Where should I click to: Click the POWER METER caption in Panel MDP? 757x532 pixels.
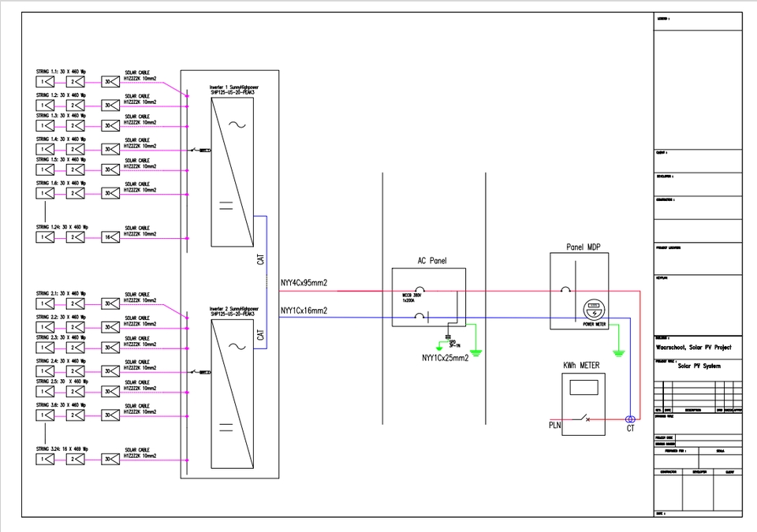(x=595, y=325)
